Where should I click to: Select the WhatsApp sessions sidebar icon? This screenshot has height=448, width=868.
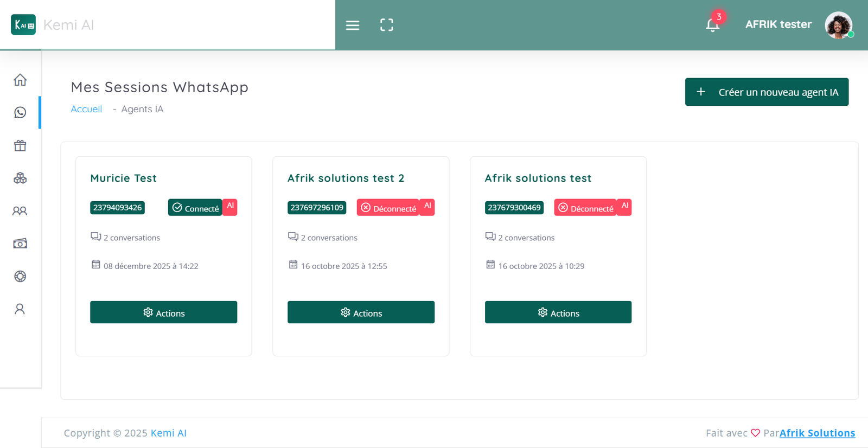[x=20, y=112]
